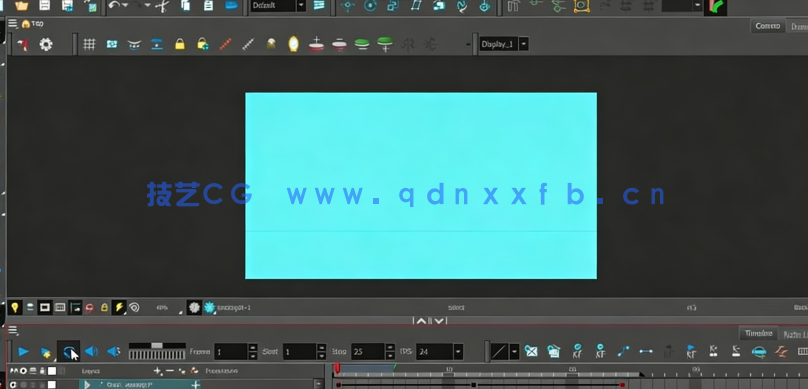The width and height of the screenshot is (808, 389).
Task: Click the Start frame input field
Action: coord(299,352)
